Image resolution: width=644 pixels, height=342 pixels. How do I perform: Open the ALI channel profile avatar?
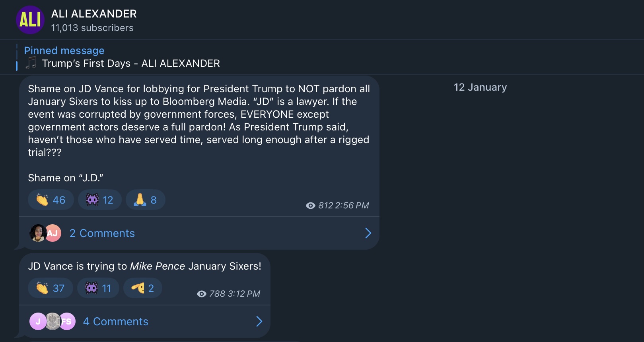tap(30, 19)
